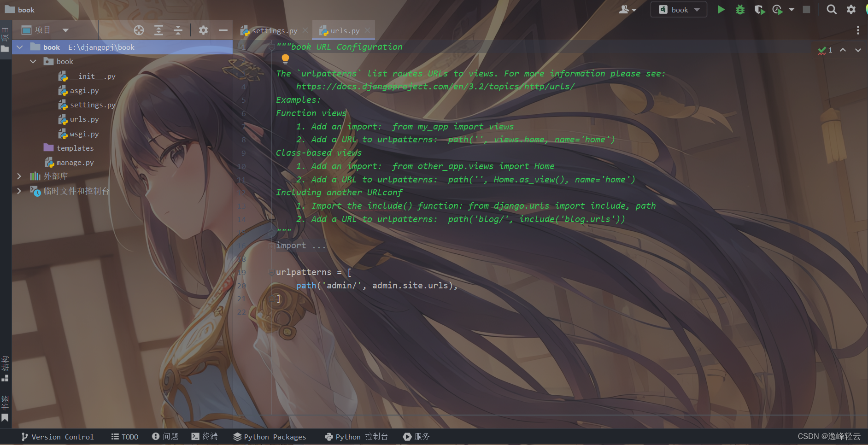Expand the 临时文件和控制台 scratches node
Screen dimensions: 868x445
tap(19, 191)
